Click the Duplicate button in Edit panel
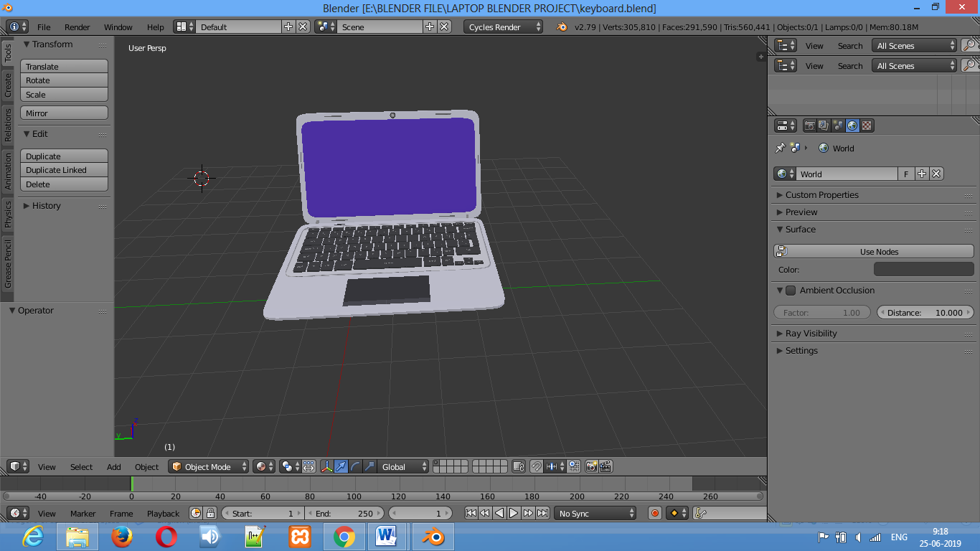The width and height of the screenshot is (980, 551). click(64, 156)
